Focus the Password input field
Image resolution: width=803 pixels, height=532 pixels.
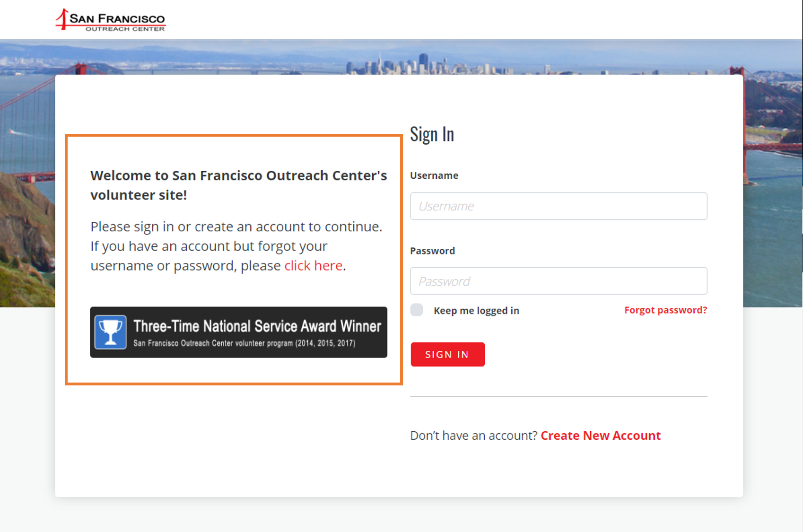point(558,280)
